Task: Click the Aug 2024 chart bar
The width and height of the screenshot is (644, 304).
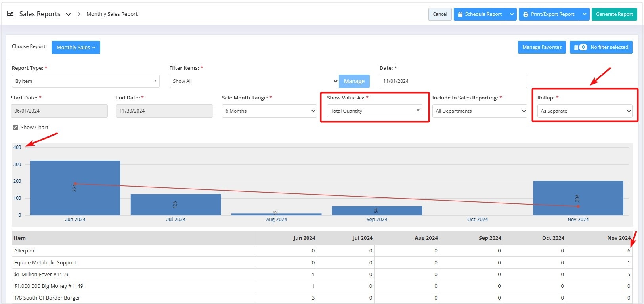Action: (276, 214)
